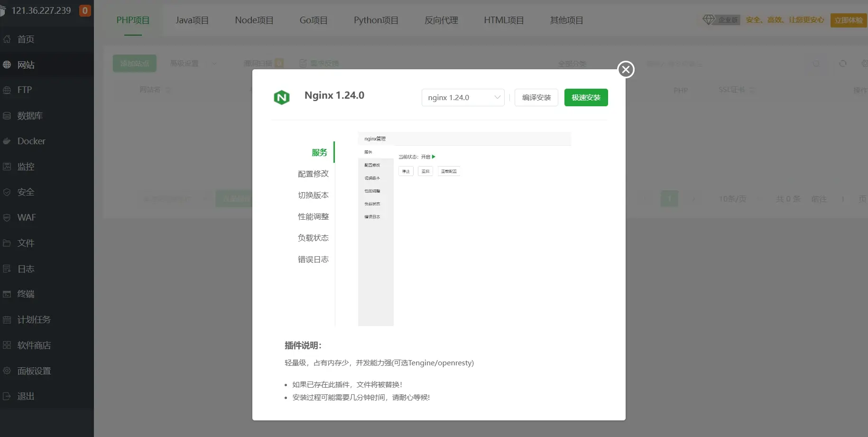868x437 pixels.
Task: Open the 面板设置 gear icon in sidebar
Action: click(x=7, y=371)
